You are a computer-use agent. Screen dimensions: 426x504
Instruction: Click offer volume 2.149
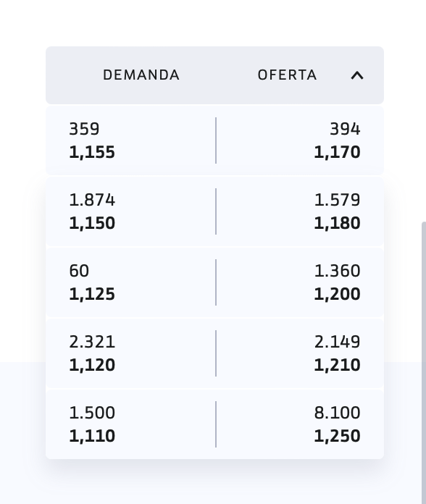(337, 342)
